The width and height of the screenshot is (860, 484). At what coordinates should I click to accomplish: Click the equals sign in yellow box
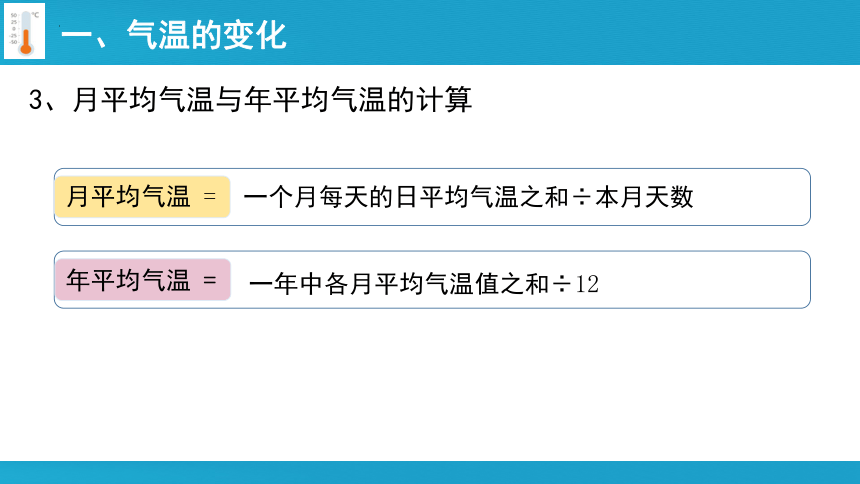pos(210,196)
